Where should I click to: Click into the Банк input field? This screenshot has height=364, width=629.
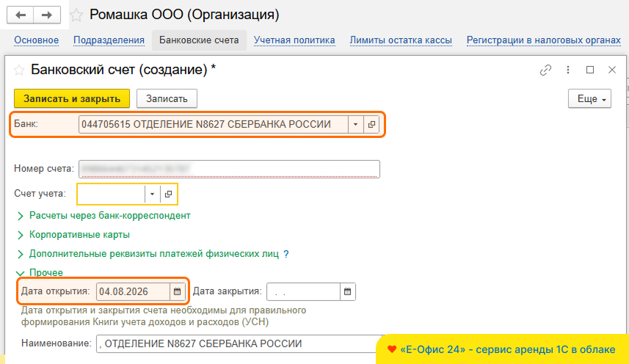click(x=214, y=124)
